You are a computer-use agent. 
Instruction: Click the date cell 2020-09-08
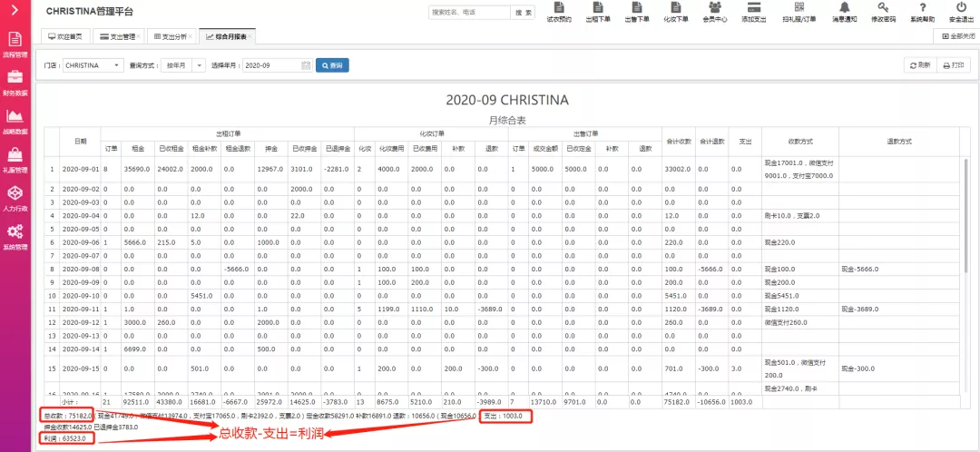click(79, 269)
